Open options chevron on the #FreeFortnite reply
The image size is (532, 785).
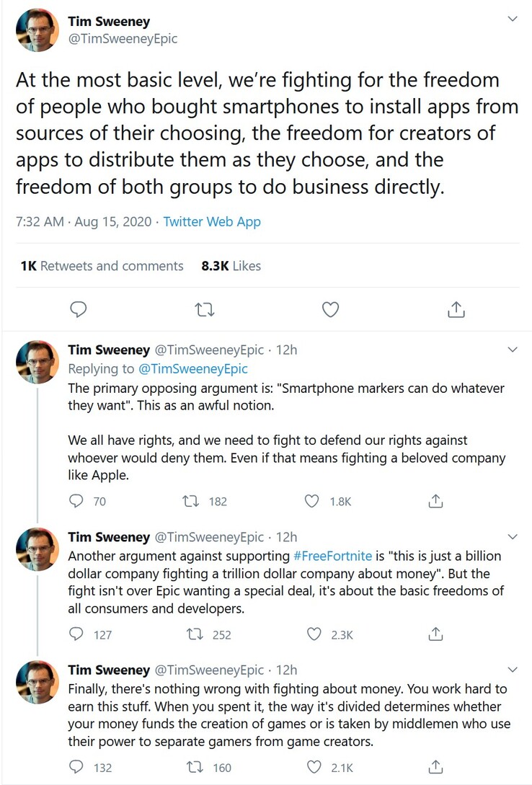(513, 537)
